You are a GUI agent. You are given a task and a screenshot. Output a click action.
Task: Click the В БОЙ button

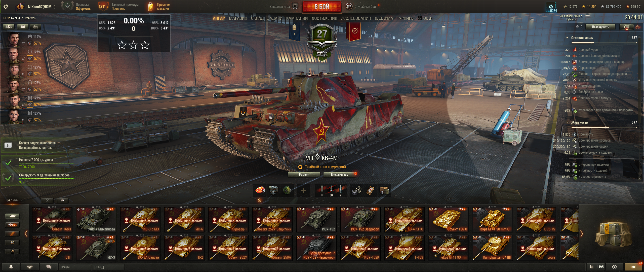322,7
